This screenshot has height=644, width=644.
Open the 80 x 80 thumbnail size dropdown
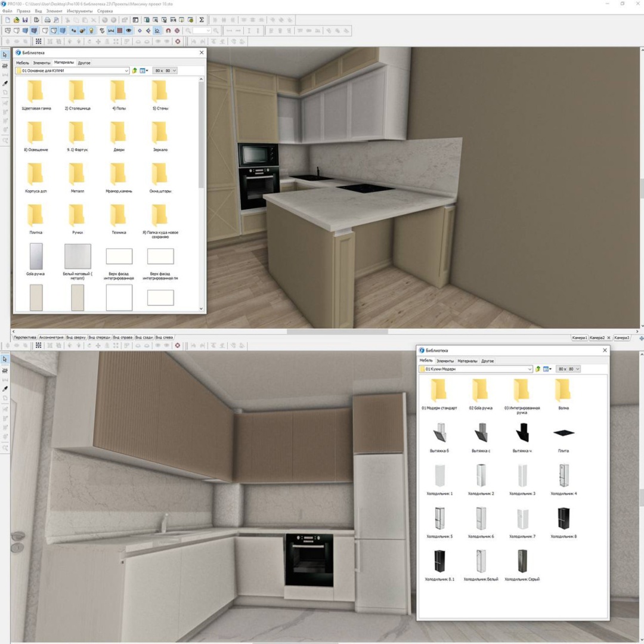[x=166, y=70]
